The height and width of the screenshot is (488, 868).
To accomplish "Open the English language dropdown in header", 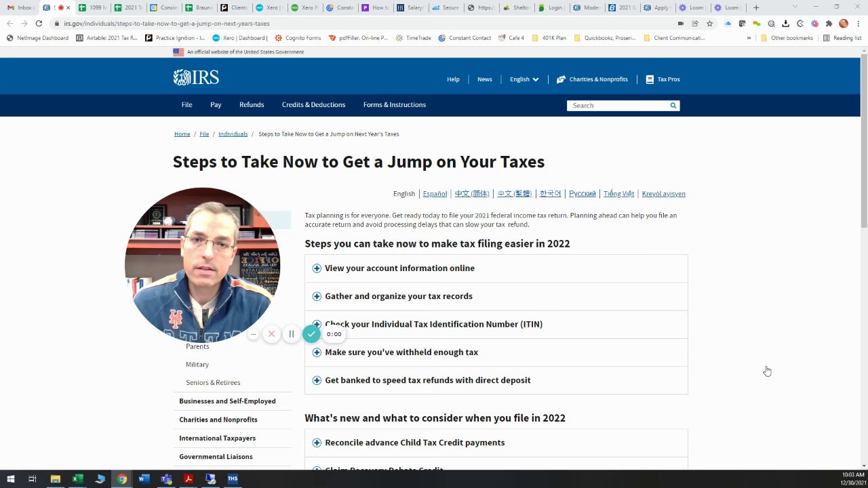I will (524, 79).
